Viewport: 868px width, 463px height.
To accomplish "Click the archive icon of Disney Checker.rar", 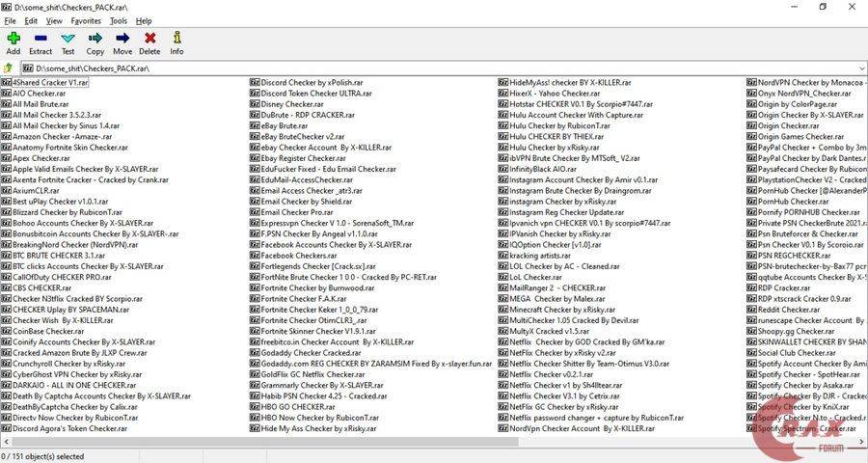I will (x=255, y=104).
